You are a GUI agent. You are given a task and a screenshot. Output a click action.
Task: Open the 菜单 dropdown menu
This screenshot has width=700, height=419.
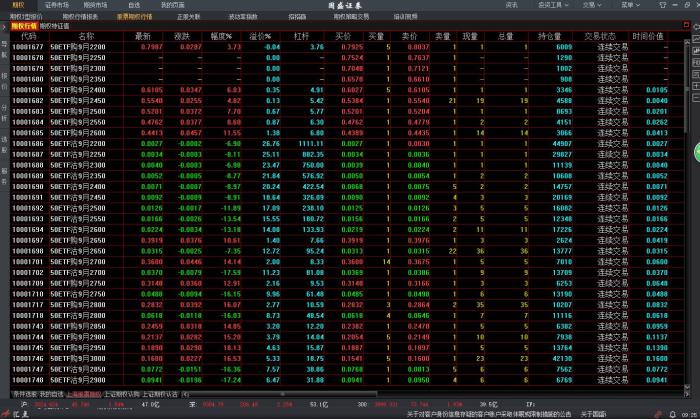click(x=630, y=5)
